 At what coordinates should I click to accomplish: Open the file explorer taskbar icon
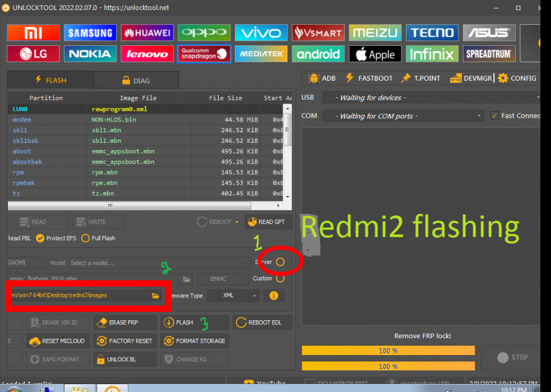[79, 388]
